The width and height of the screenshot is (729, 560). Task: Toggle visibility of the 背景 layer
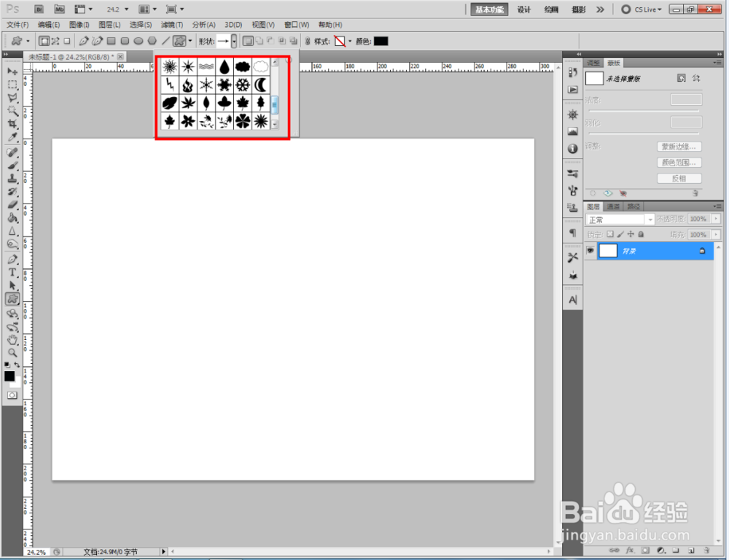tap(590, 251)
